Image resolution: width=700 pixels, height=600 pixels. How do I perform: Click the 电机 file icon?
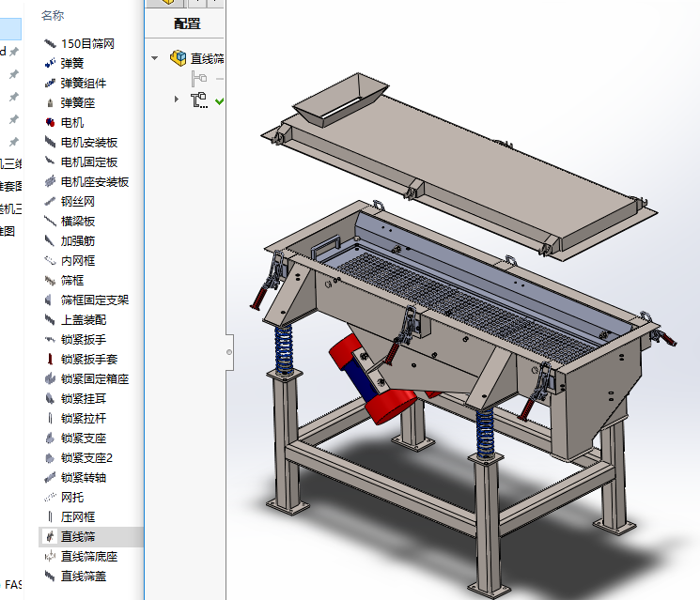point(50,123)
